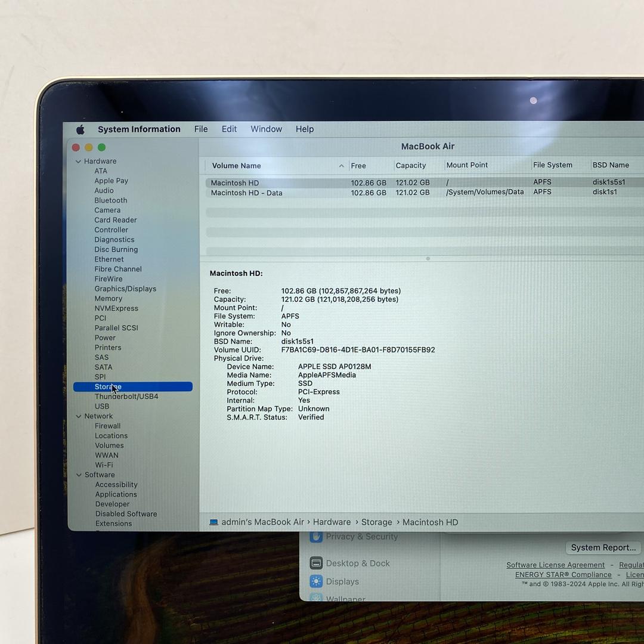Select the highlighted Storage item
Viewport: 644px width, 644px height.
click(x=132, y=386)
